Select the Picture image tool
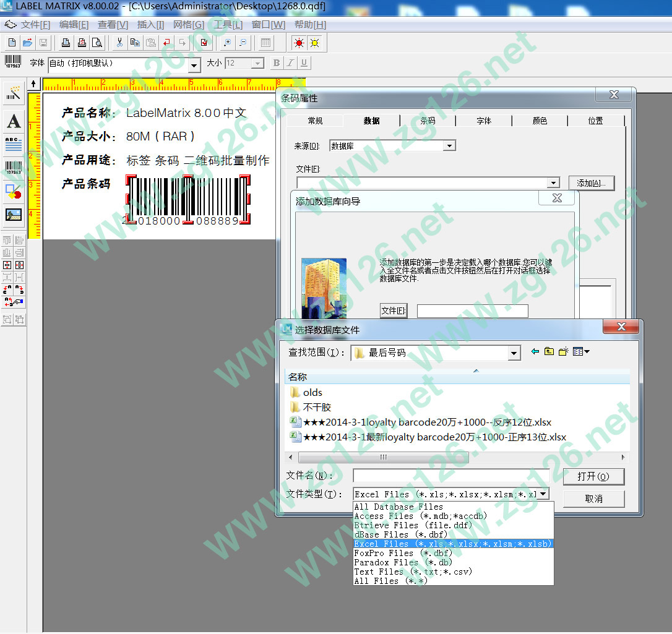Image resolution: width=672 pixels, height=634 pixels. point(13,214)
